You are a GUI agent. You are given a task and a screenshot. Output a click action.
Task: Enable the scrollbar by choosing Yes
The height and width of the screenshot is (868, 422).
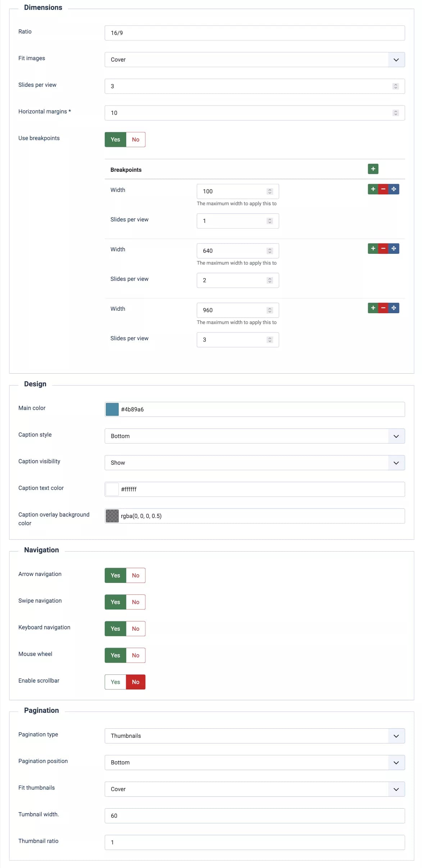pos(115,682)
